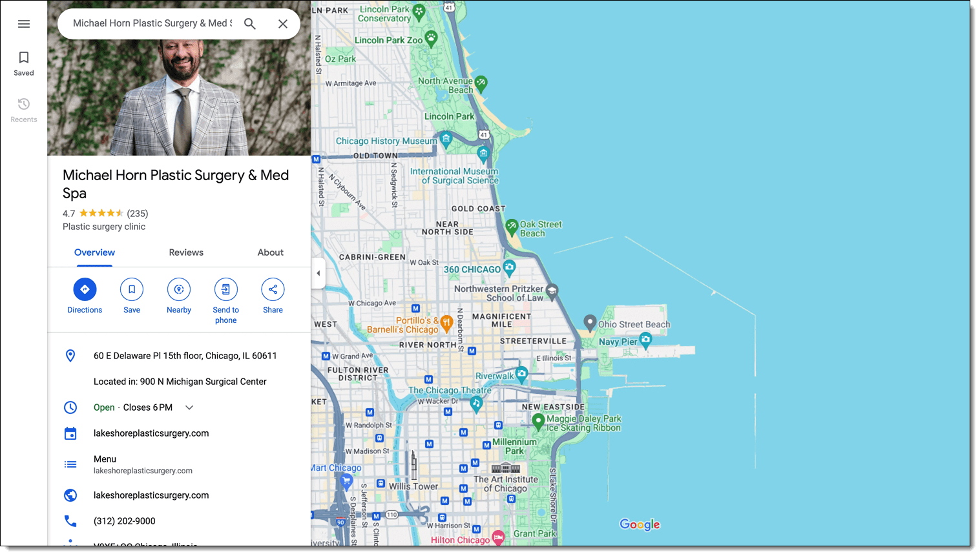Expand opening hours dropdown chevron
The image size is (980, 556).
point(189,407)
